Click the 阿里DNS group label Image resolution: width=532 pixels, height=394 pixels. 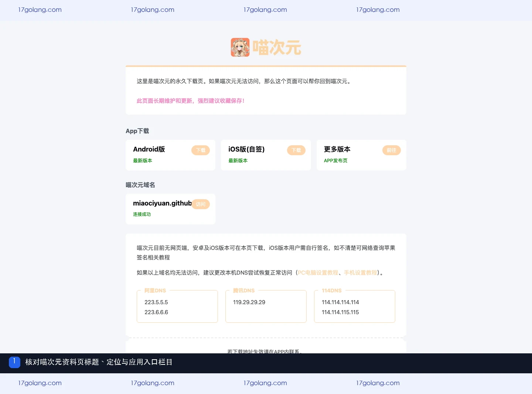point(155,291)
